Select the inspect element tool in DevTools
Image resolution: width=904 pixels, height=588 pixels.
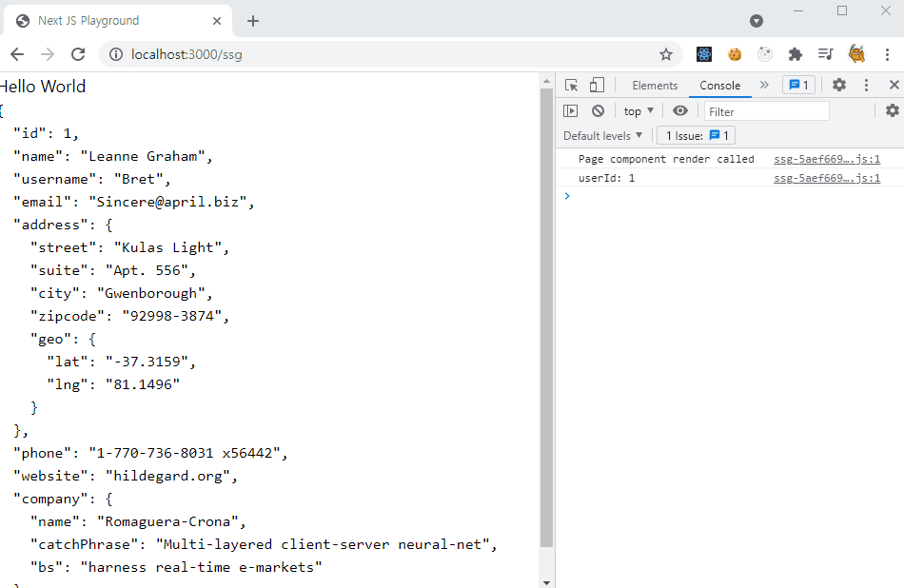point(570,85)
